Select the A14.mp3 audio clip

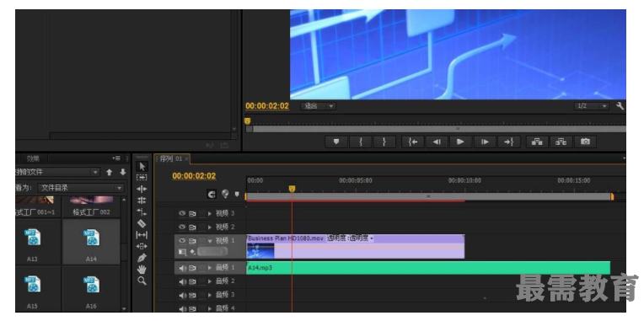tap(428, 268)
